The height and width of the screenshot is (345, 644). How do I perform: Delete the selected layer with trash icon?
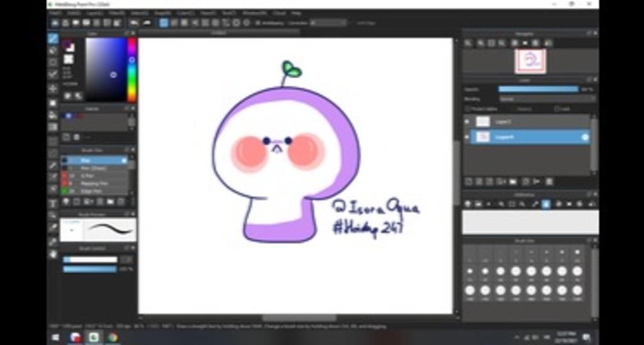point(550,182)
